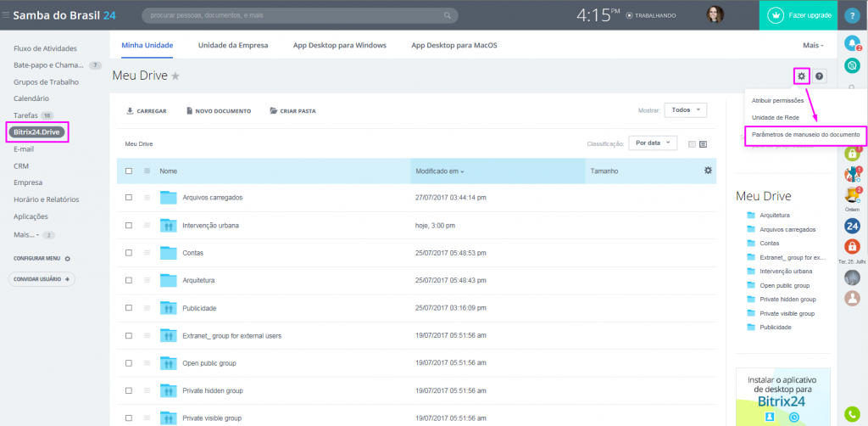Click the desktop app install banner
The width and height of the screenshot is (868, 426).
782,396
